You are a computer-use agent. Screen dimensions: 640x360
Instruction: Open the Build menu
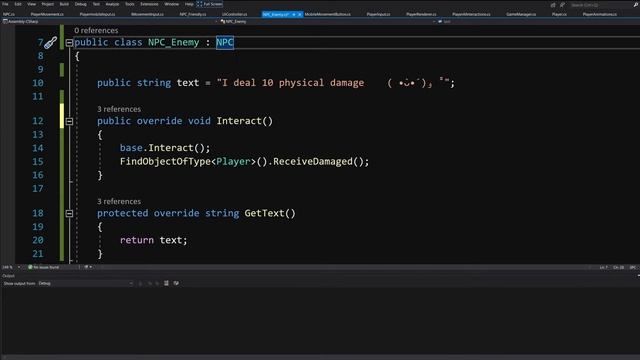click(x=64, y=4)
